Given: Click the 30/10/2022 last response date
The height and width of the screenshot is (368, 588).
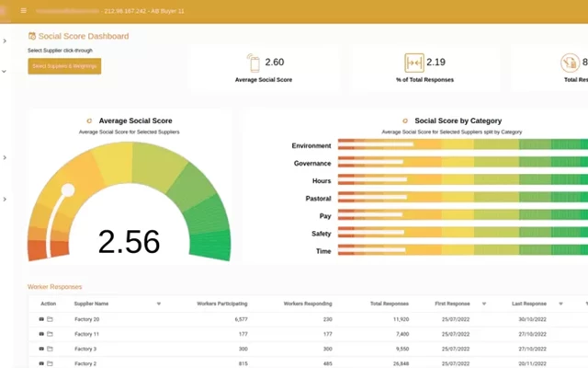Looking at the screenshot, I should pos(532,319).
